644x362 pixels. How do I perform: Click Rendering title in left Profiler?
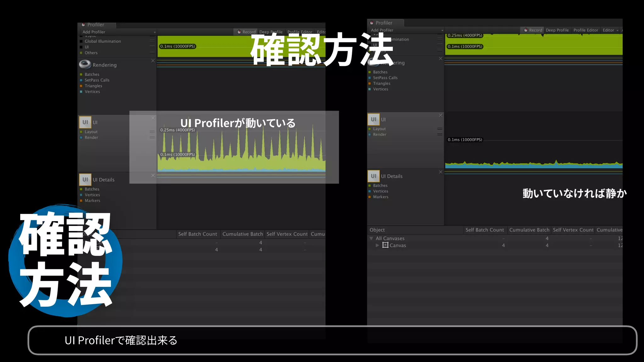click(104, 65)
